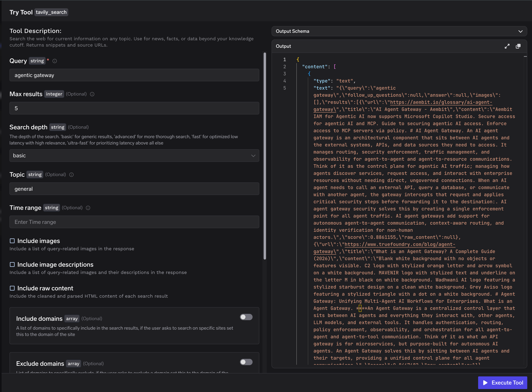The width and height of the screenshot is (532, 392).
Task: Click line number 5 in output gutter
Action: tap(284, 88)
